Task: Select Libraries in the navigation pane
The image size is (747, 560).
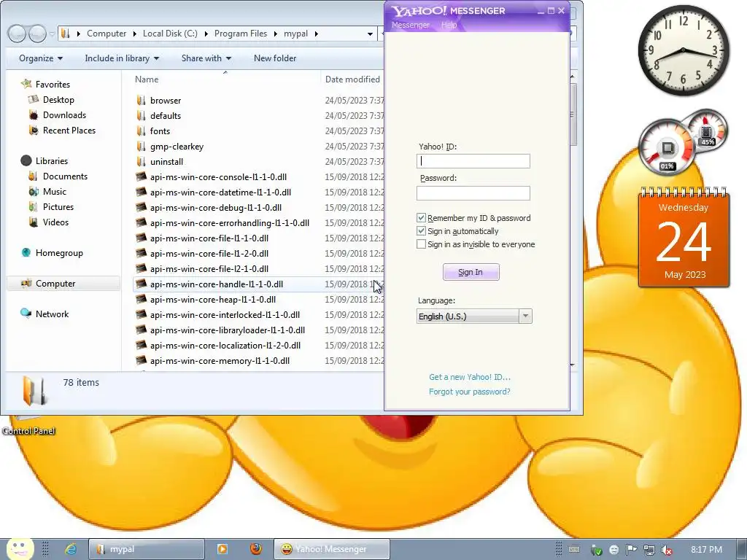Action: [x=52, y=161]
